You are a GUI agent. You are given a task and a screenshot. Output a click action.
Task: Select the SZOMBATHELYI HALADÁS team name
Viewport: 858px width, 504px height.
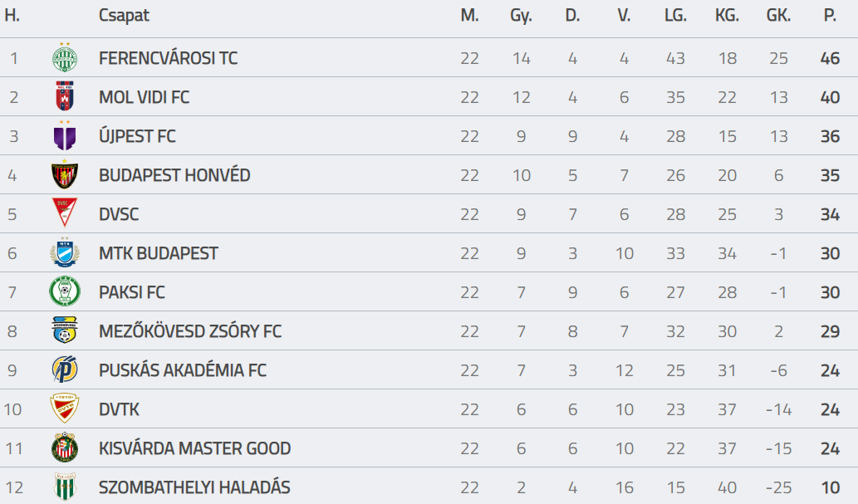point(194,487)
